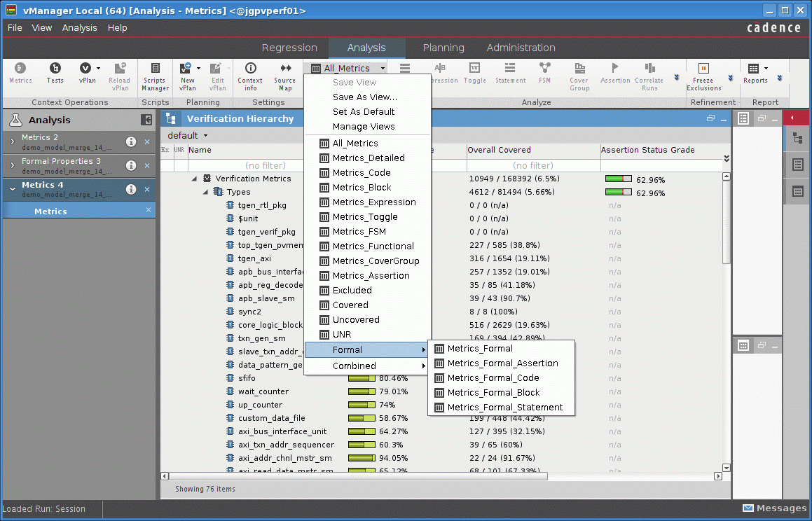812x521 pixels.
Task: Expand the Formal Properties 3 entry
Action: (x=13, y=165)
